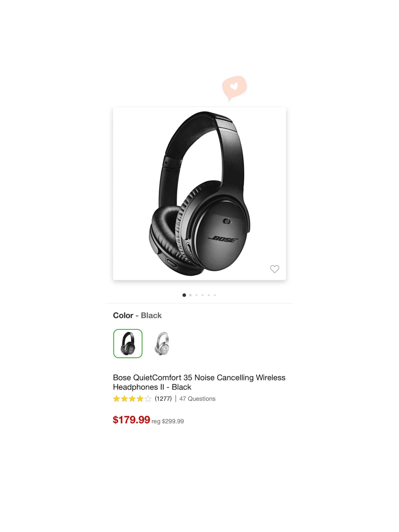Go to the fifth carousel page dot
The height and width of the screenshot is (532, 399).
[209, 295]
